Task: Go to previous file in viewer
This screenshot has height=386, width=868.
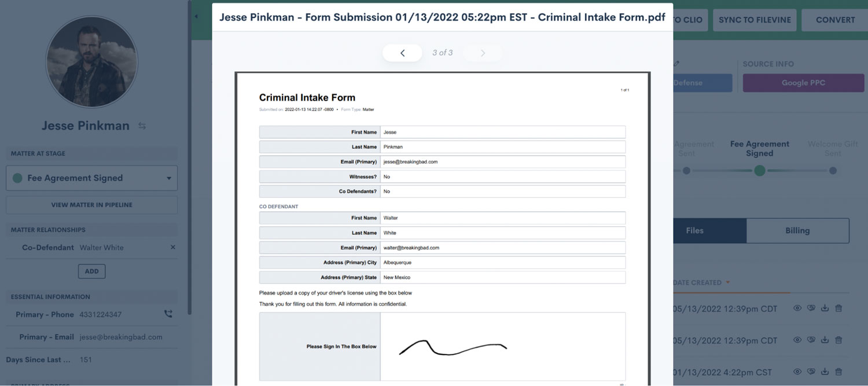Action: (402, 53)
